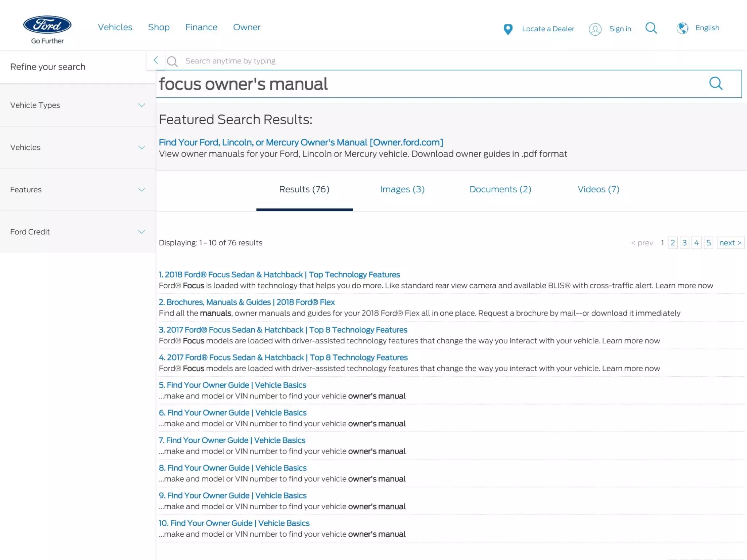
Task: Go to results page 3
Action: pyautogui.click(x=684, y=243)
